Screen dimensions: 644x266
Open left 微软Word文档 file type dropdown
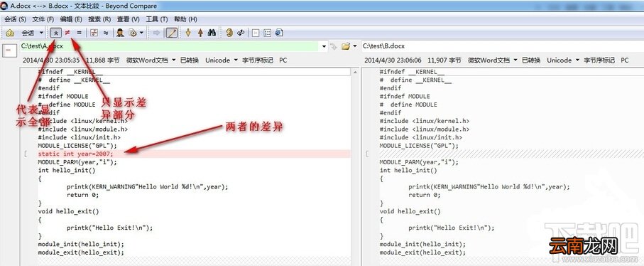tap(151, 60)
